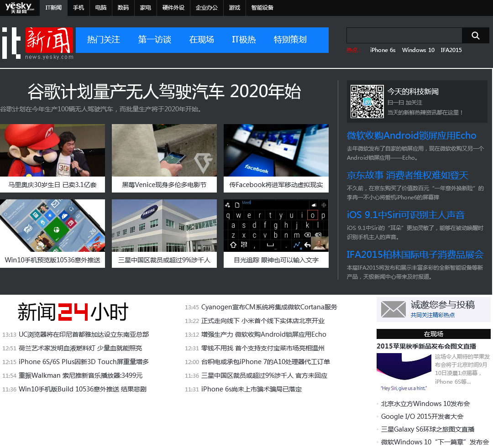Switch to IT极热 section
The height and width of the screenshot is (448, 493).
point(244,40)
